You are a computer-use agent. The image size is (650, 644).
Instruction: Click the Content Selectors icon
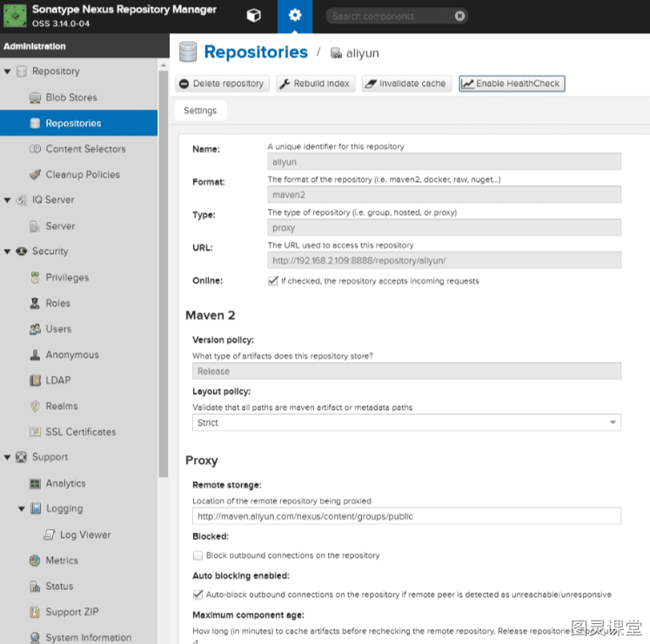pos(35,149)
